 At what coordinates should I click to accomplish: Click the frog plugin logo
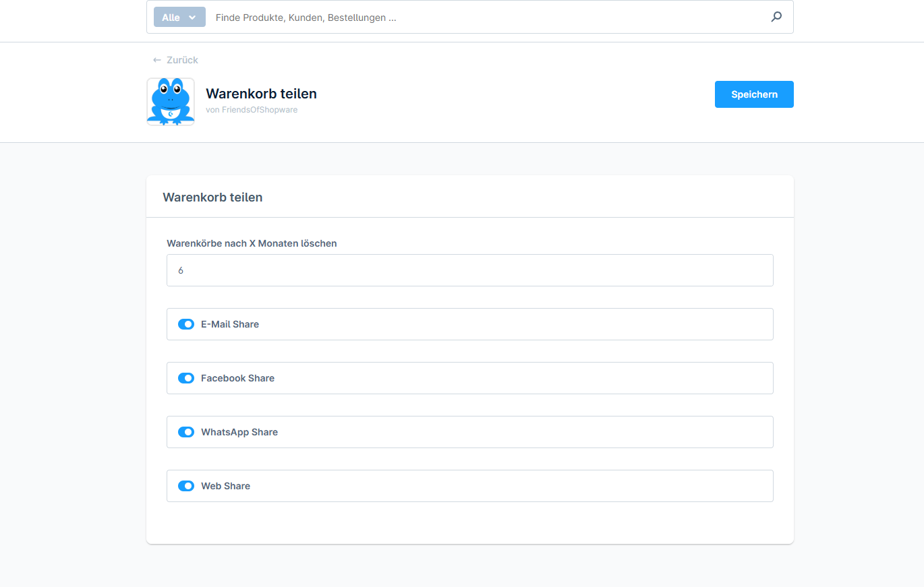[x=171, y=102]
